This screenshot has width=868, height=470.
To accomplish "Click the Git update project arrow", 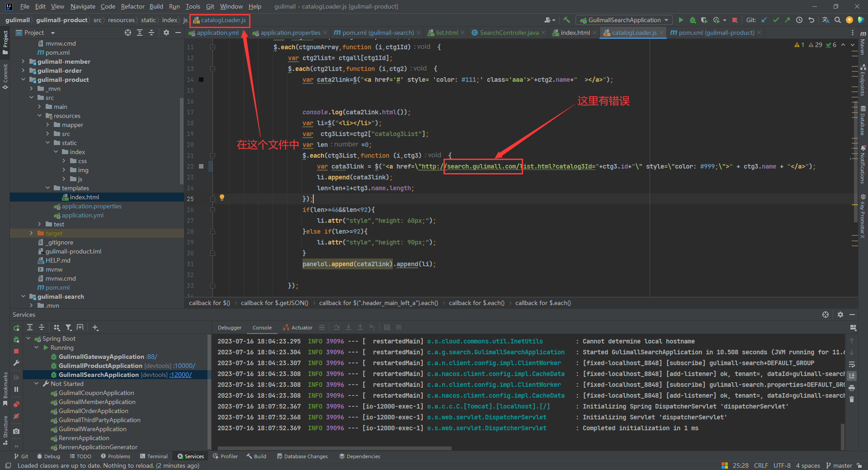I will point(764,20).
